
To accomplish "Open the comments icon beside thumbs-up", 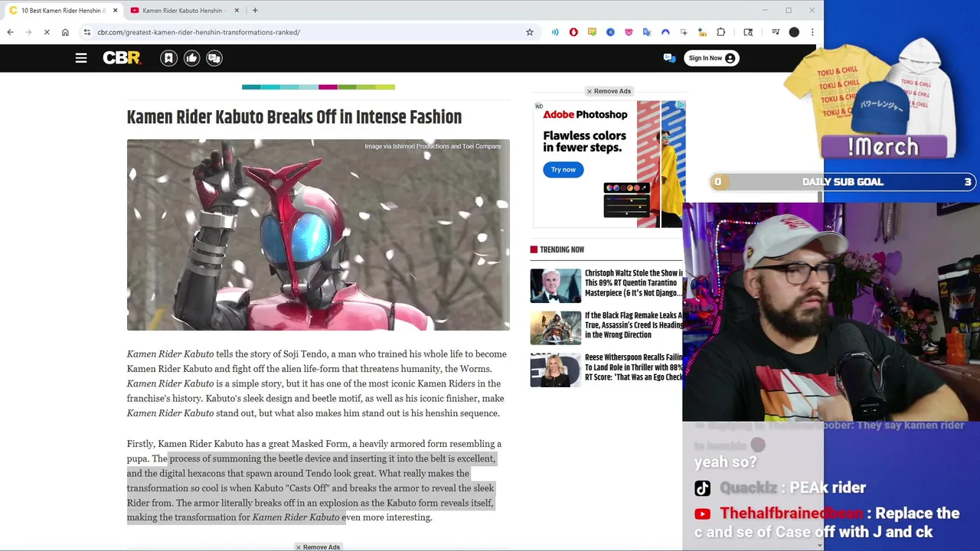I will coord(214,58).
